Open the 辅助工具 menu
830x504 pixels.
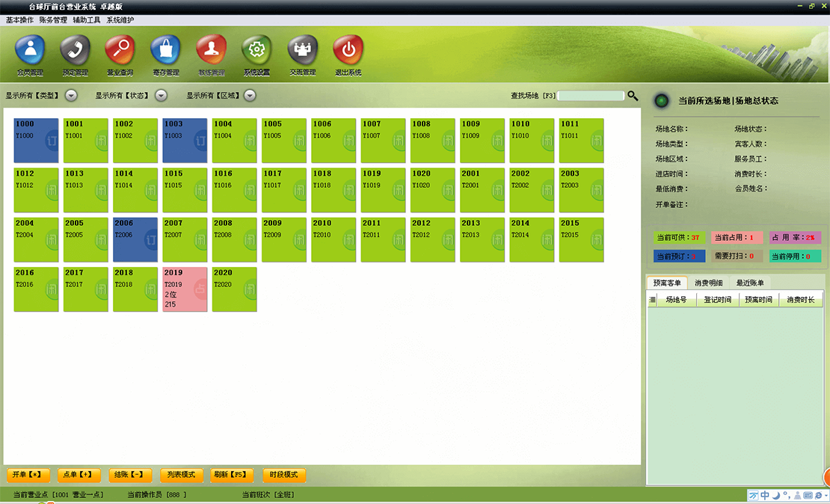click(x=86, y=20)
